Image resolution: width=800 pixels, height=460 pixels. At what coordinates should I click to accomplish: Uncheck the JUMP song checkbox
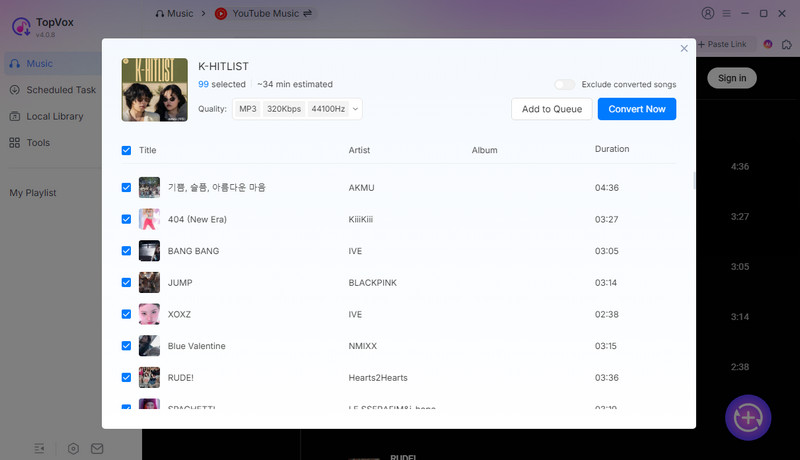click(127, 283)
